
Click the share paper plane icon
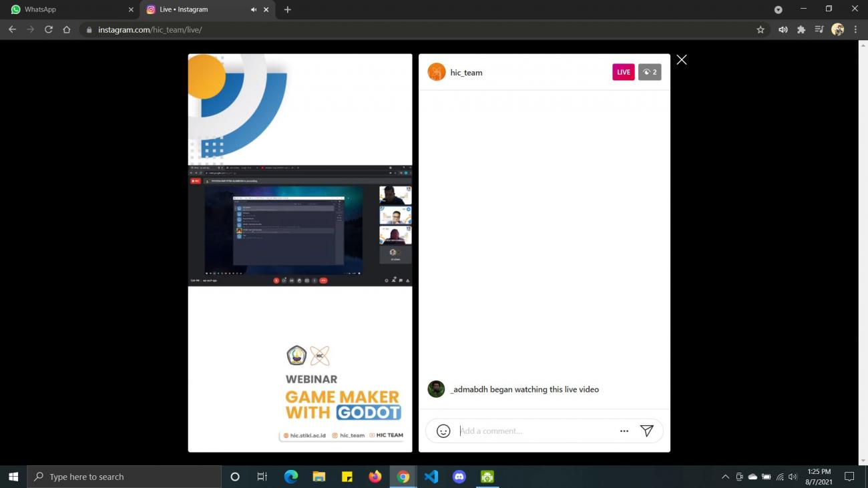pos(646,431)
